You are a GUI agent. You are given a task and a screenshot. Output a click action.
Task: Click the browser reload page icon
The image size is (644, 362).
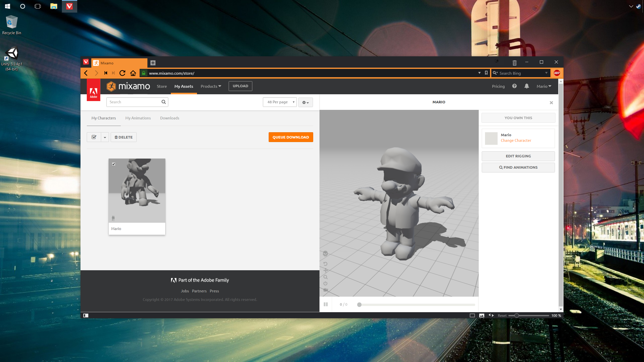[x=122, y=73]
